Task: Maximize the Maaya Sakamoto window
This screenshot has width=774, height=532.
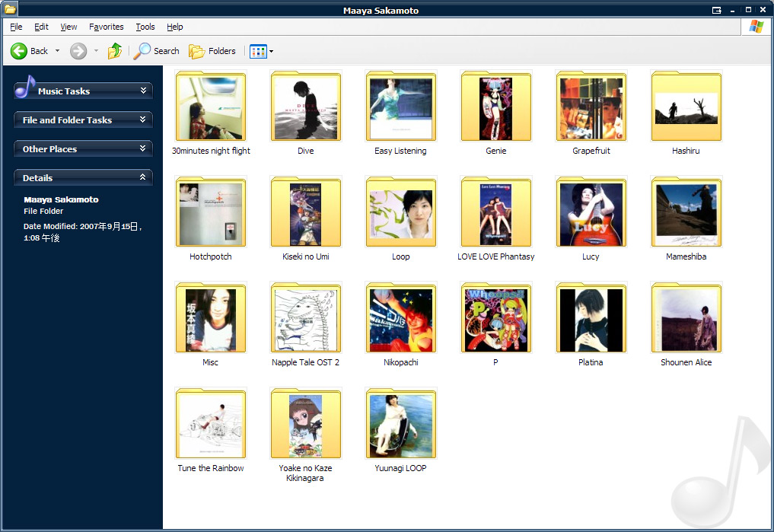Action: click(x=748, y=10)
